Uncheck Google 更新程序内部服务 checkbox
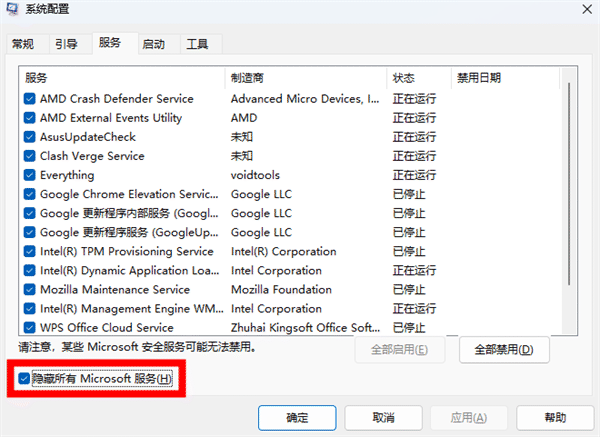This screenshot has height=437, width=600. tap(29, 214)
